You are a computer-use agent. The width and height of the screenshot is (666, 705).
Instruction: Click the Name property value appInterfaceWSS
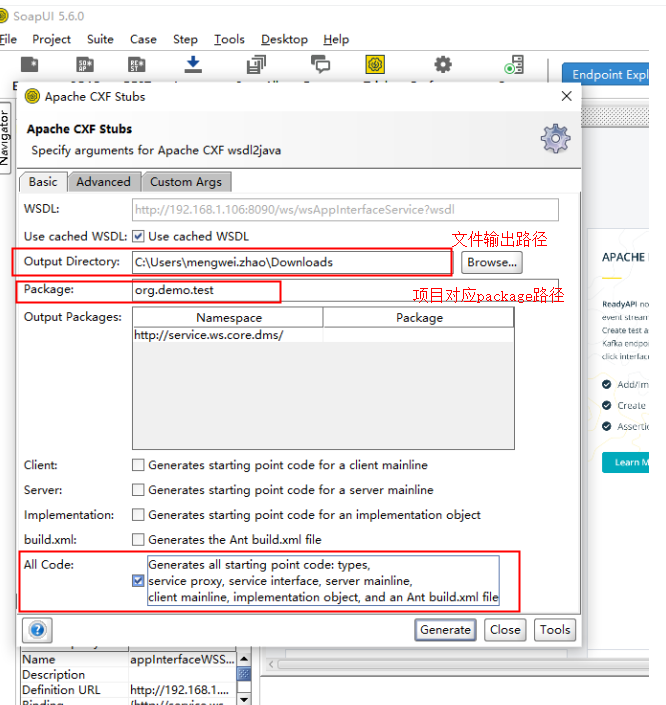tap(182, 660)
